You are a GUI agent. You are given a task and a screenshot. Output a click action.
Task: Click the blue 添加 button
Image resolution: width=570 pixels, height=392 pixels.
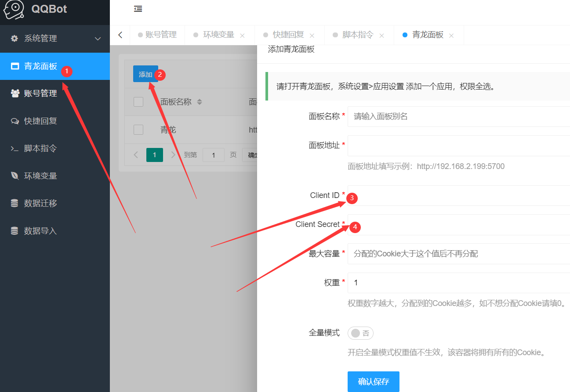click(x=145, y=74)
